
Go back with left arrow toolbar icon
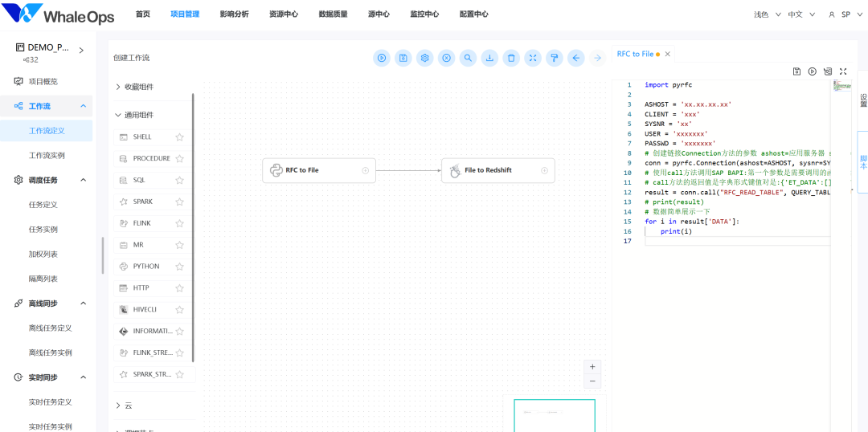pos(575,58)
